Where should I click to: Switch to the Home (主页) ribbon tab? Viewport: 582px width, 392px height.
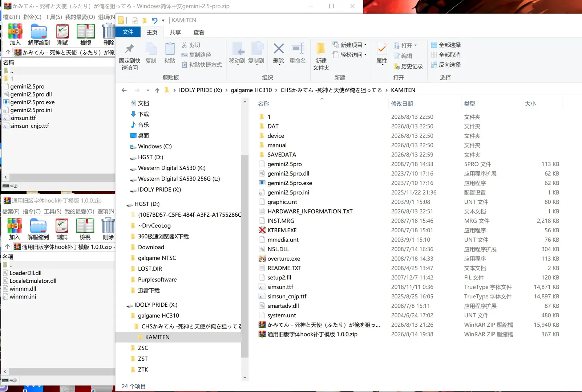tap(152, 32)
